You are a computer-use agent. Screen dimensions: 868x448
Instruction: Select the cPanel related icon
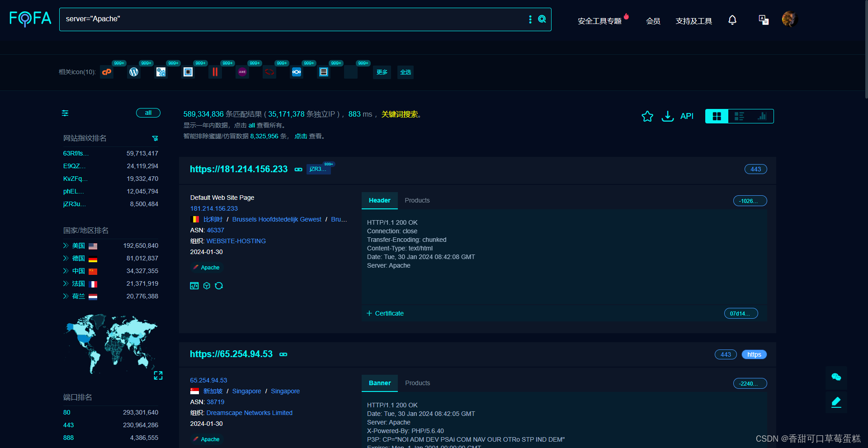coord(107,72)
